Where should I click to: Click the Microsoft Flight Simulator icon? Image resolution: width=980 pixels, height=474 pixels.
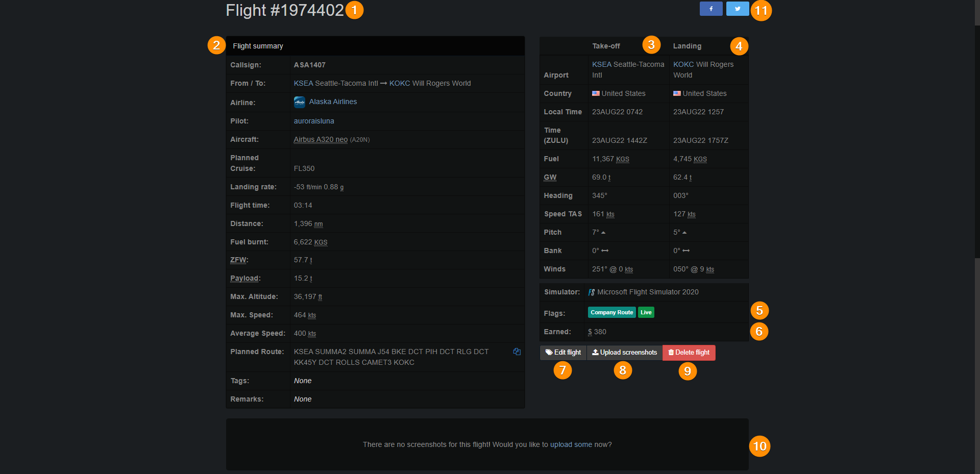pos(591,292)
